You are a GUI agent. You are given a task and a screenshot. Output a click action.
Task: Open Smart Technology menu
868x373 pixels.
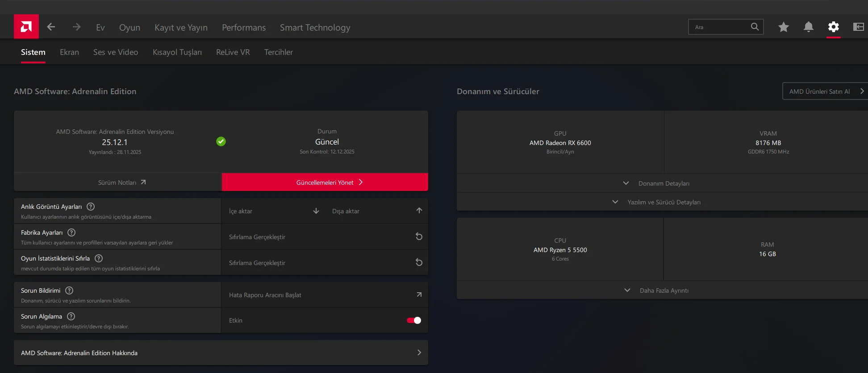[315, 28]
